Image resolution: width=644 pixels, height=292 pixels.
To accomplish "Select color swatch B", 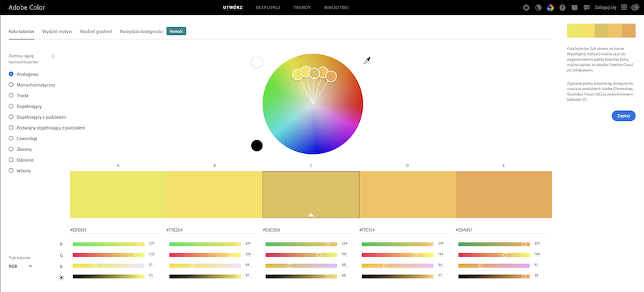I will tap(215, 195).
